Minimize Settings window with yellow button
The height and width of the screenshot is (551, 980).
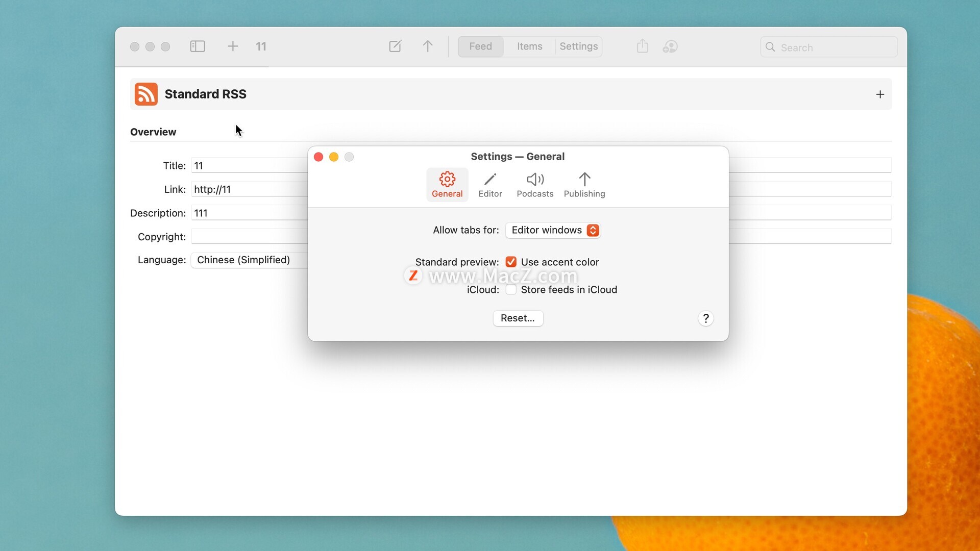(334, 157)
